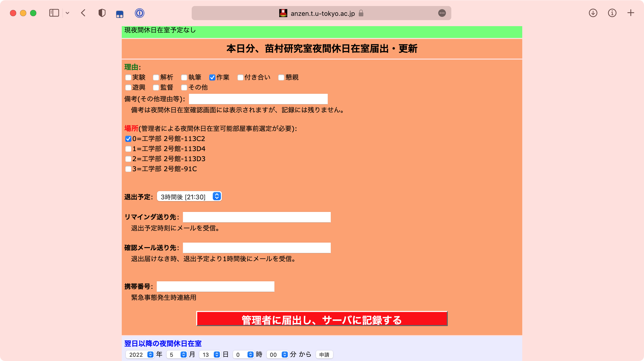The width and height of the screenshot is (644, 361).
Task: Uncheck the 作業 reason checkbox
Action: coord(212,77)
